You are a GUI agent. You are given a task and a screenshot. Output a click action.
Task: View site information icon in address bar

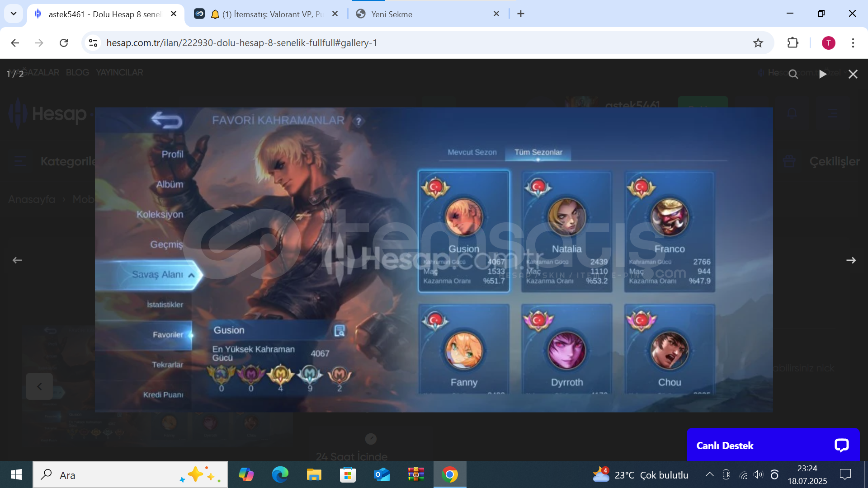pyautogui.click(x=93, y=43)
